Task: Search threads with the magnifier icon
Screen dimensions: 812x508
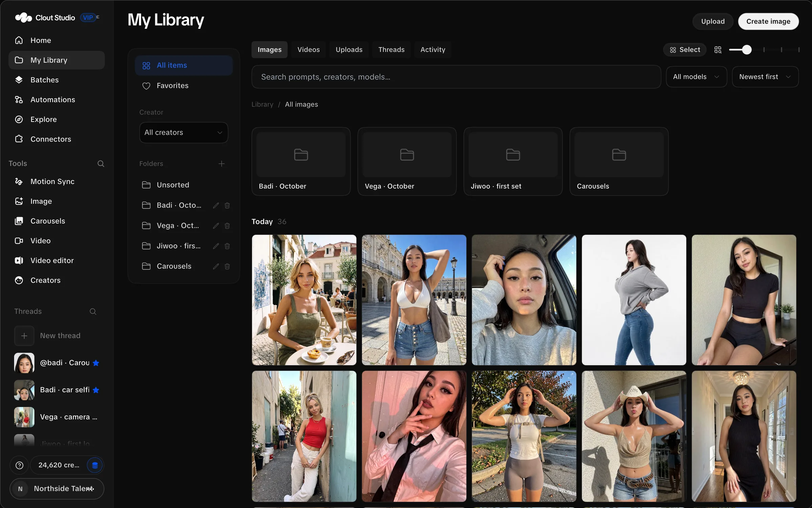Action: (x=93, y=312)
